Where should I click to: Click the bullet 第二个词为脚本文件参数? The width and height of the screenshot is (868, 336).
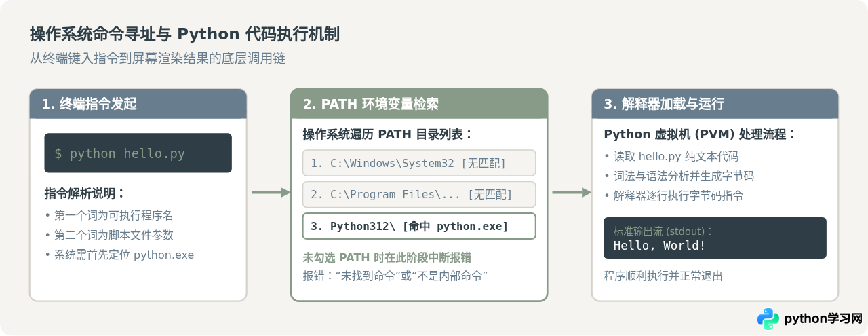tap(109, 236)
